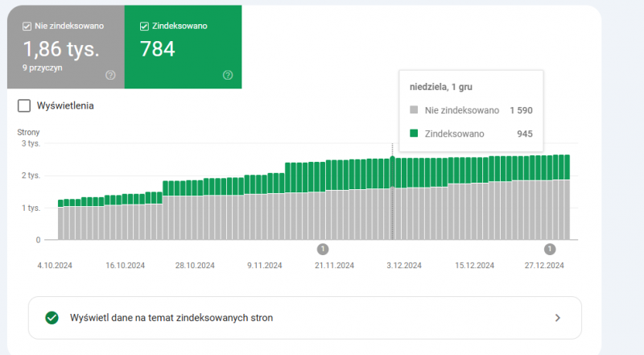Uncheck the "Zindeksowano" checkbox
The height and width of the screenshot is (355, 644).
(145, 26)
